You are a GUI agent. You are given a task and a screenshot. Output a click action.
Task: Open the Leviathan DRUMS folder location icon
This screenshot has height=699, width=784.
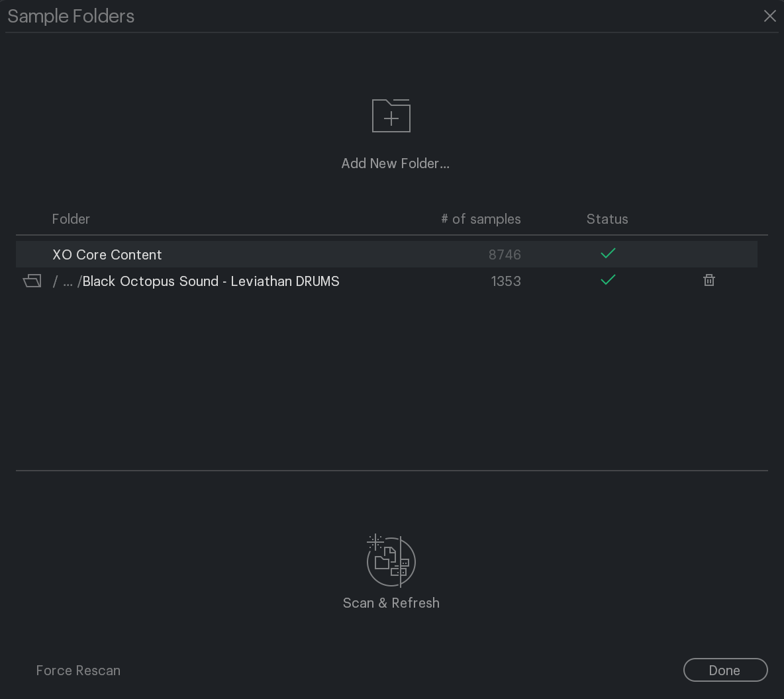(32, 281)
